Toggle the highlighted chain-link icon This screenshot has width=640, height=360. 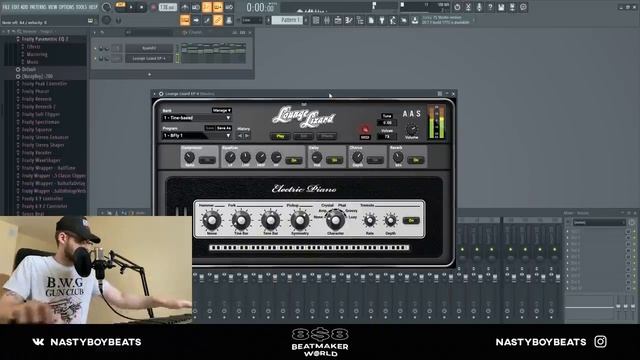click(218, 20)
